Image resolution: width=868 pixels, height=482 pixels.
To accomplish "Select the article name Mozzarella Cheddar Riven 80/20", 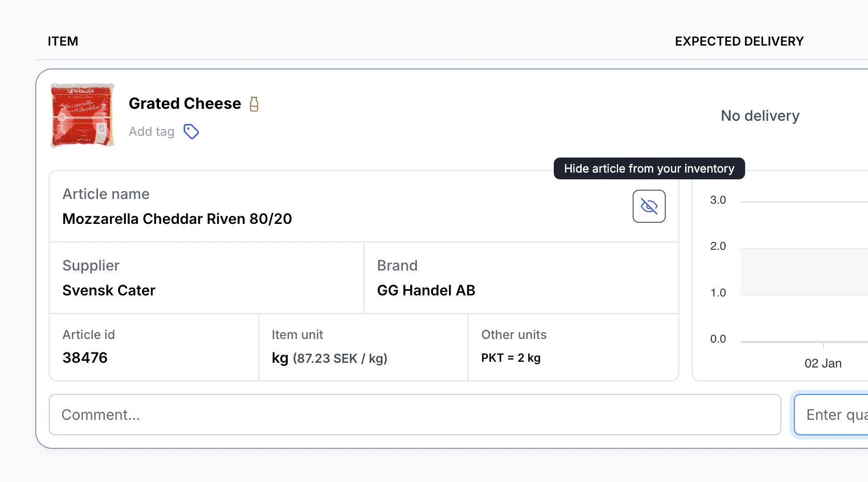I will [x=177, y=219].
